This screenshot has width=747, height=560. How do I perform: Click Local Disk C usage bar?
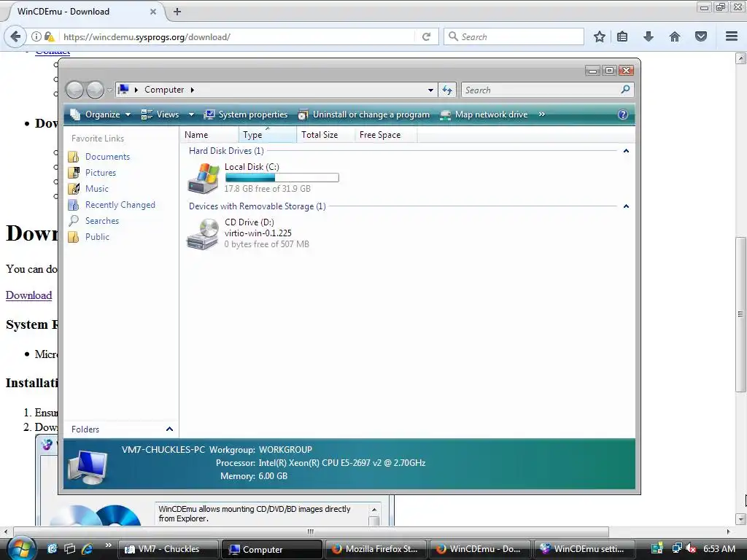click(282, 178)
